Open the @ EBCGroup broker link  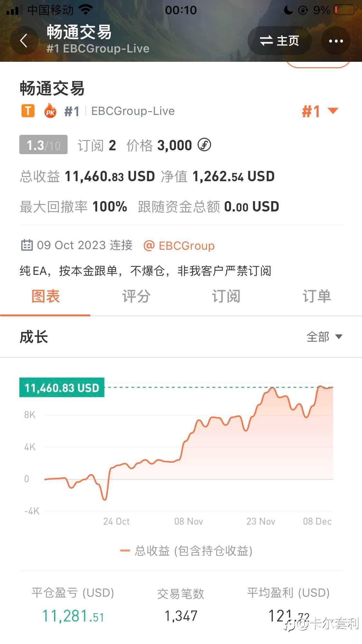tap(179, 246)
